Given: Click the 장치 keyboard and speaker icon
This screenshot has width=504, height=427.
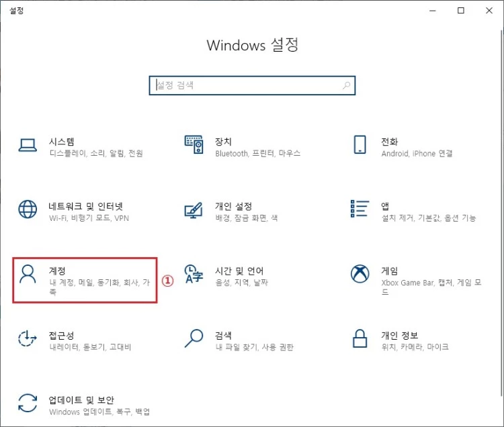Looking at the screenshot, I should coord(194,144).
